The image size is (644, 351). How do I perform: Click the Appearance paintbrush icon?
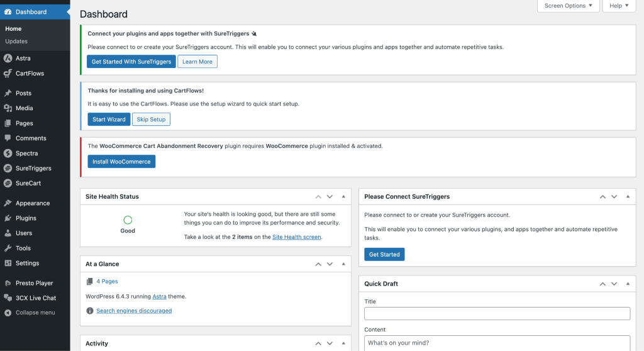point(8,203)
